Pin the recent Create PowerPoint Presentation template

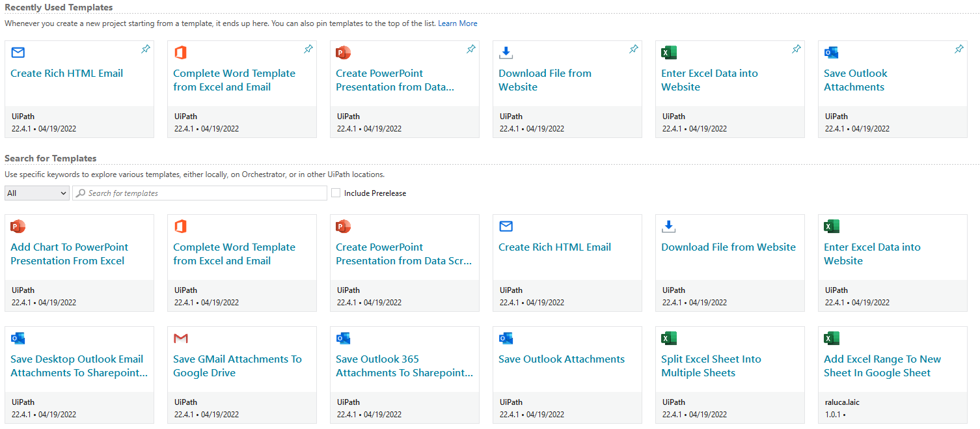[470, 49]
